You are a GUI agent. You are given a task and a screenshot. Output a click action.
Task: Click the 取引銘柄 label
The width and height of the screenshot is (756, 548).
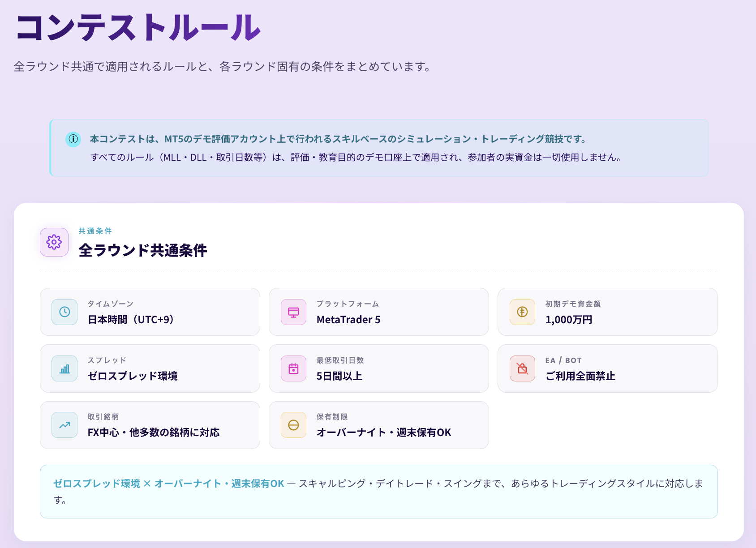(x=103, y=417)
